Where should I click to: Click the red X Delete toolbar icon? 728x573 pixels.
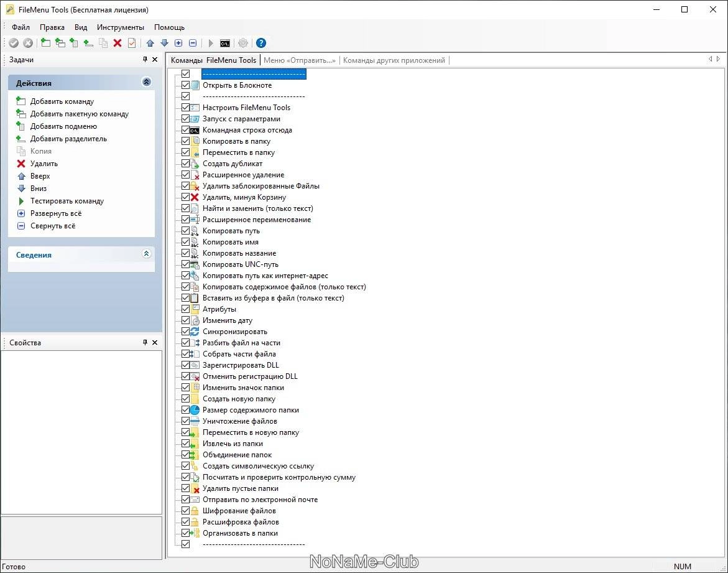point(117,43)
